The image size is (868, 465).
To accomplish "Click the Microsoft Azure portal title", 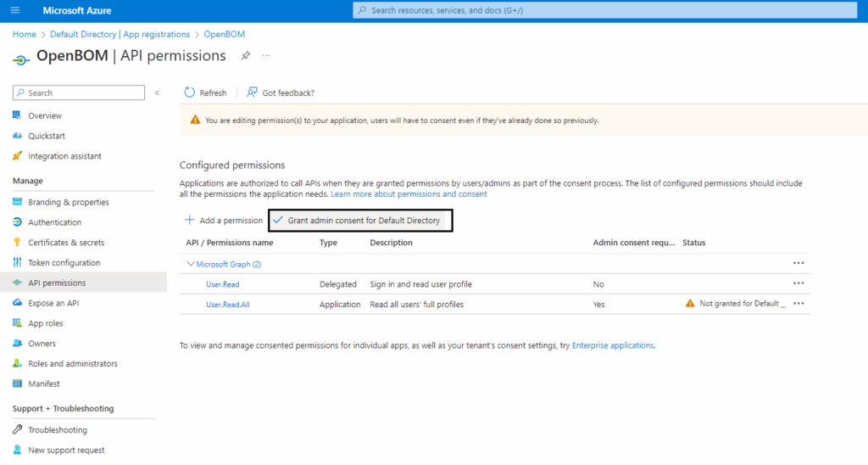I will [77, 10].
